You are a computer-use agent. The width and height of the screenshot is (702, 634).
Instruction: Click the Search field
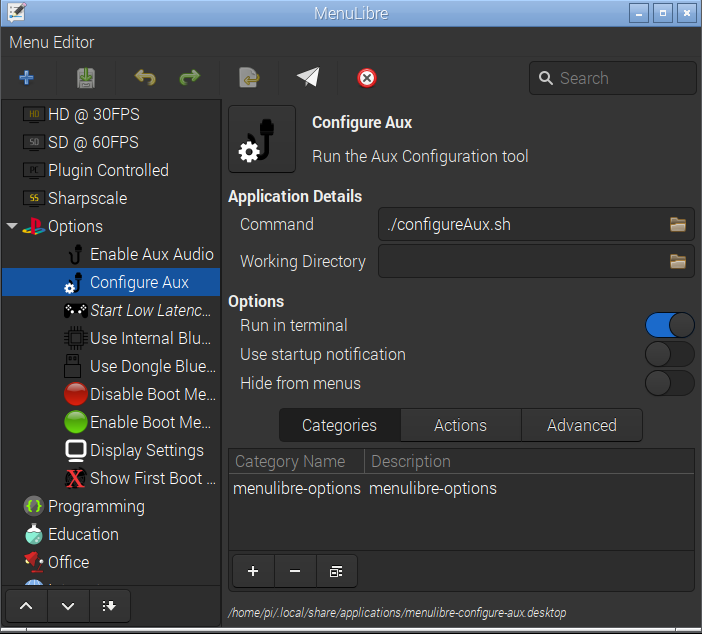click(612, 78)
